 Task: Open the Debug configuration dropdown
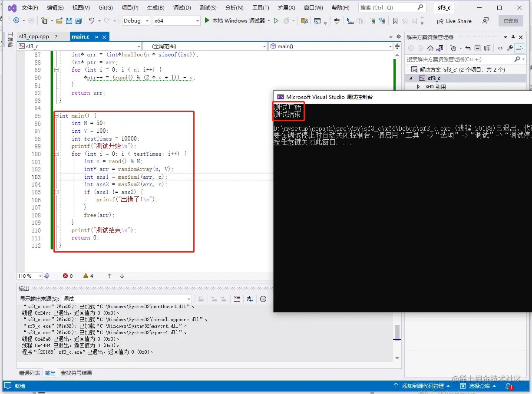click(135, 20)
